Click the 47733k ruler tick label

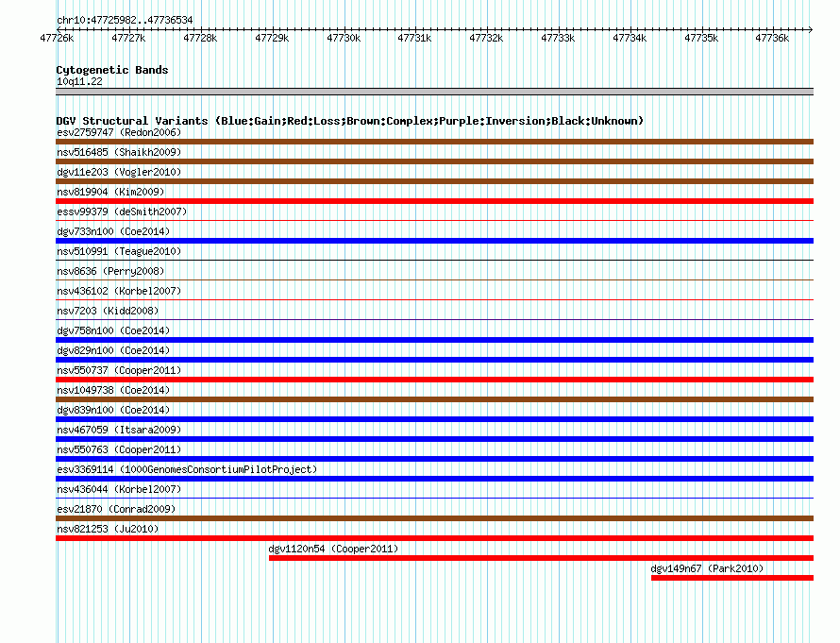(558, 38)
